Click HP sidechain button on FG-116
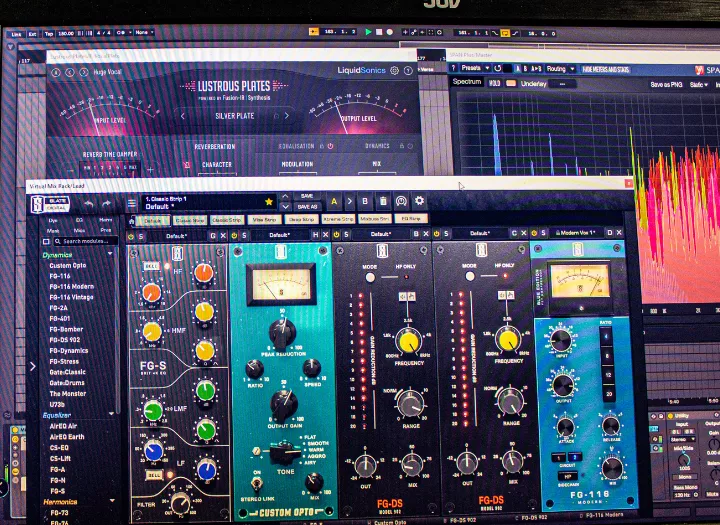The height and width of the screenshot is (525, 720). pos(568,476)
